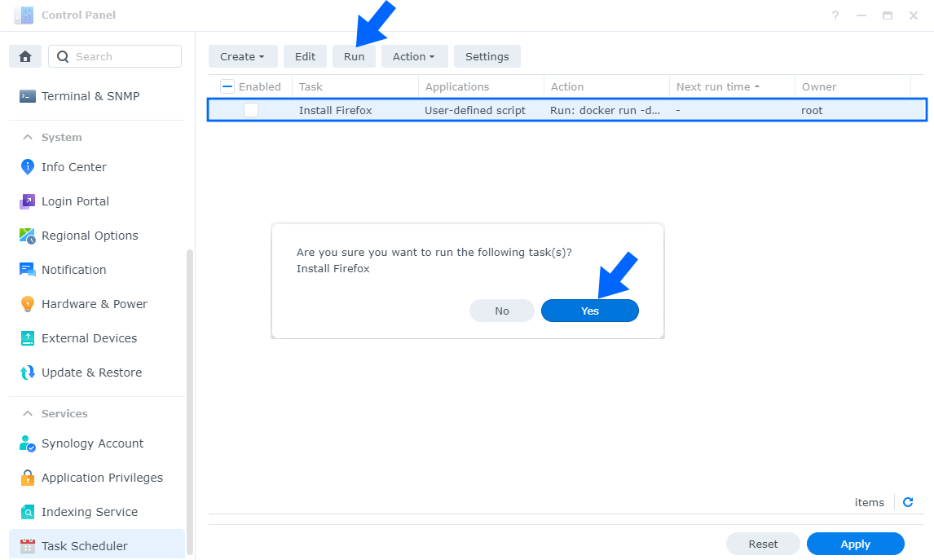Viewport: 934px width, 560px height.
Task: Click the Edit button
Action: click(x=305, y=56)
